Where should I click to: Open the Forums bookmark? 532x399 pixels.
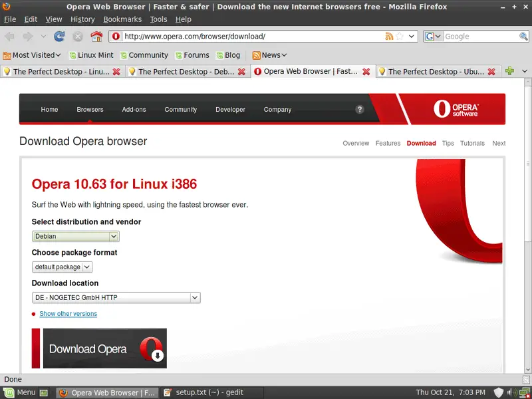(192, 55)
